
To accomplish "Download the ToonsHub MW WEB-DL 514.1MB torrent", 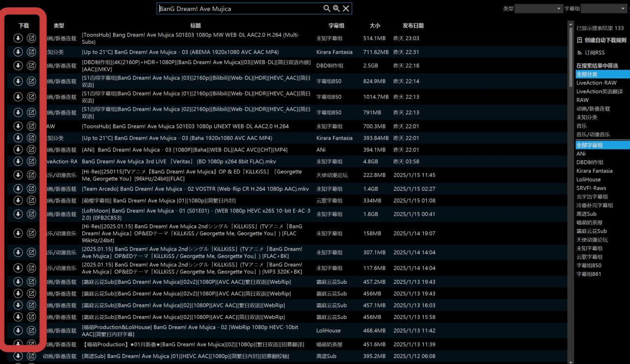I will pyautogui.click(x=18, y=38).
